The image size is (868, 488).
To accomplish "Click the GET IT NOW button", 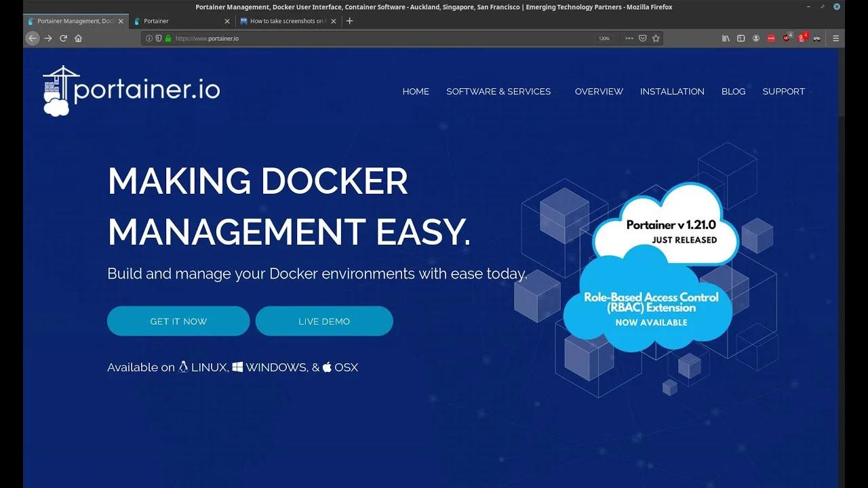I will coord(178,321).
